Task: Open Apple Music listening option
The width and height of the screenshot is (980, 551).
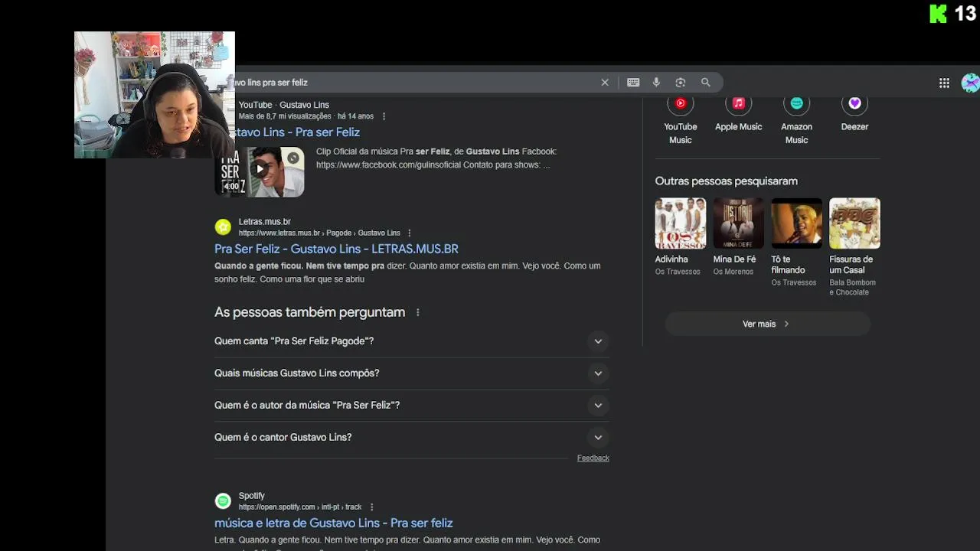Action: 739,115
